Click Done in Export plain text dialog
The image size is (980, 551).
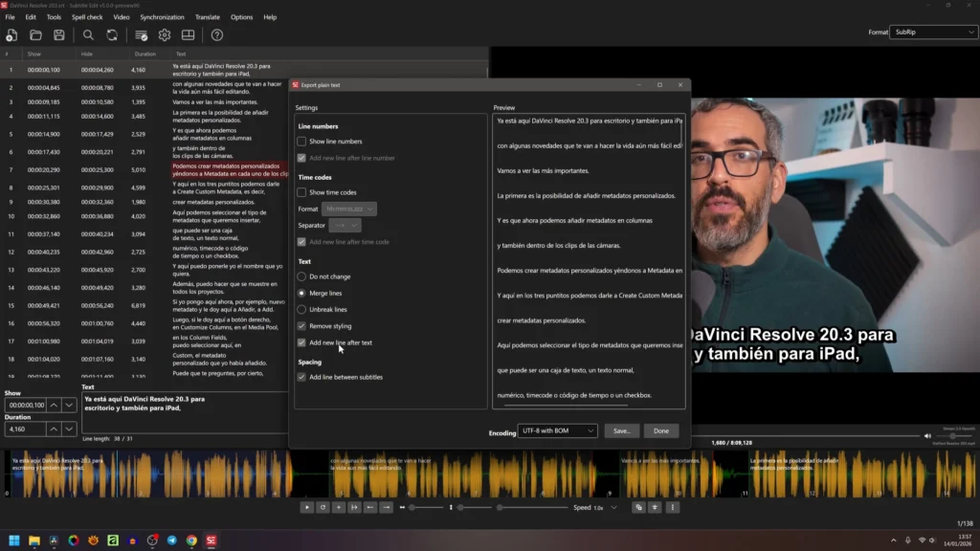point(660,430)
